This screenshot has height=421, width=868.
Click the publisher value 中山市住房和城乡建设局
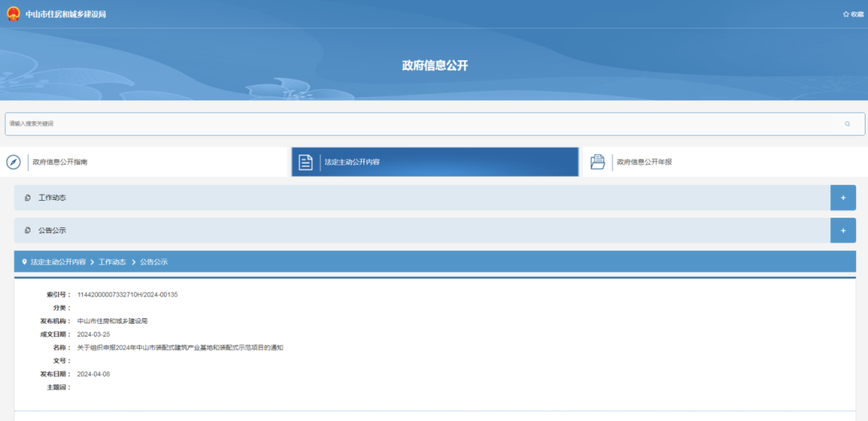pyautogui.click(x=113, y=321)
